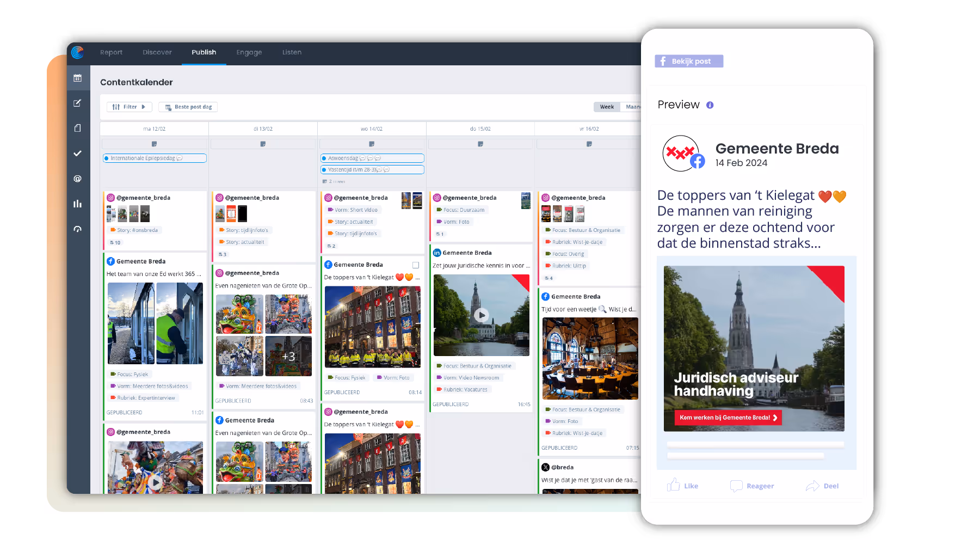Open the document/page sidebar icon
Screen dimensions: 980x545
pos(78,128)
